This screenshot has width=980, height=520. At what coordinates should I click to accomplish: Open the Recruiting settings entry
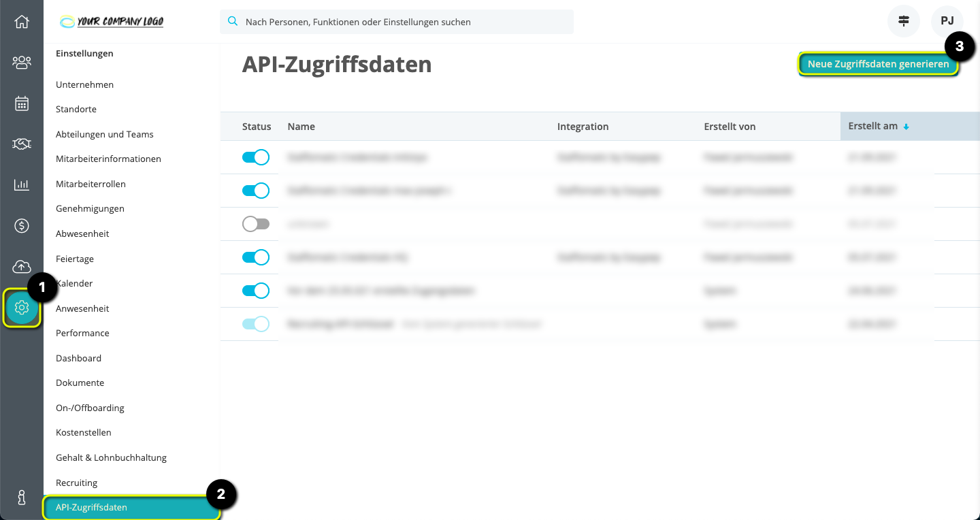point(76,482)
